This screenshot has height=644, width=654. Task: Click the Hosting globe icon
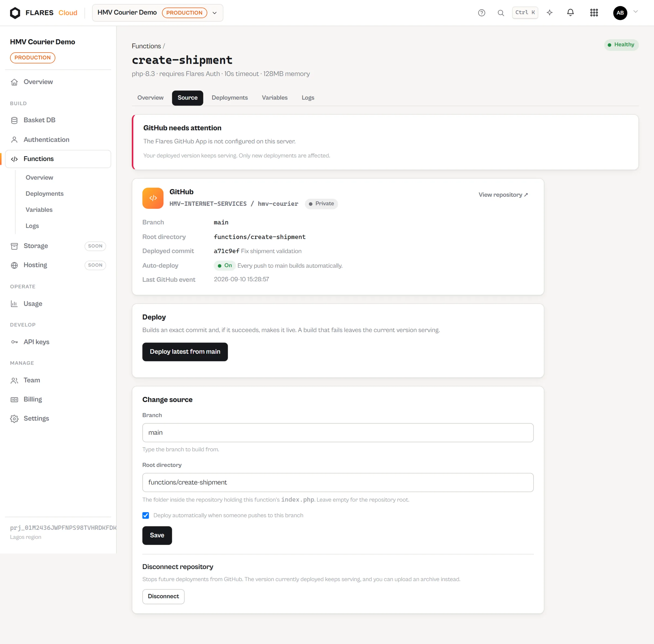[14, 265]
